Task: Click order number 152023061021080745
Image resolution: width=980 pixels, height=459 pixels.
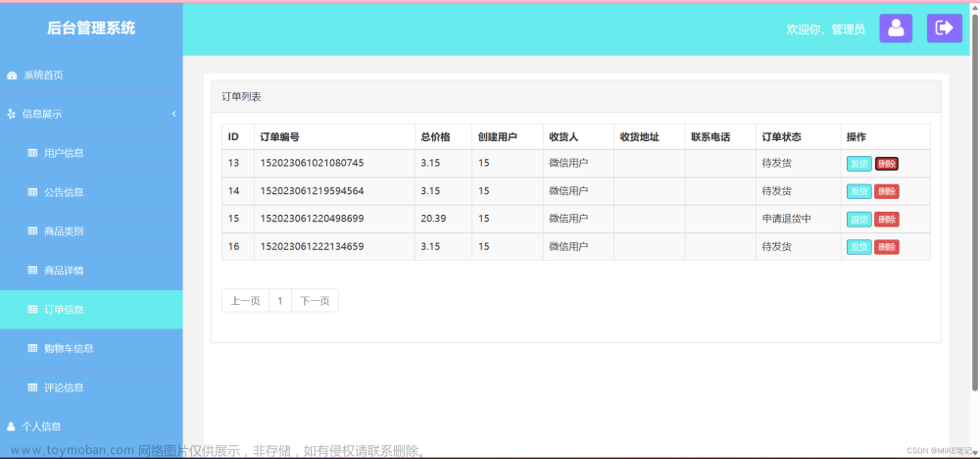Action: coord(313,163)
